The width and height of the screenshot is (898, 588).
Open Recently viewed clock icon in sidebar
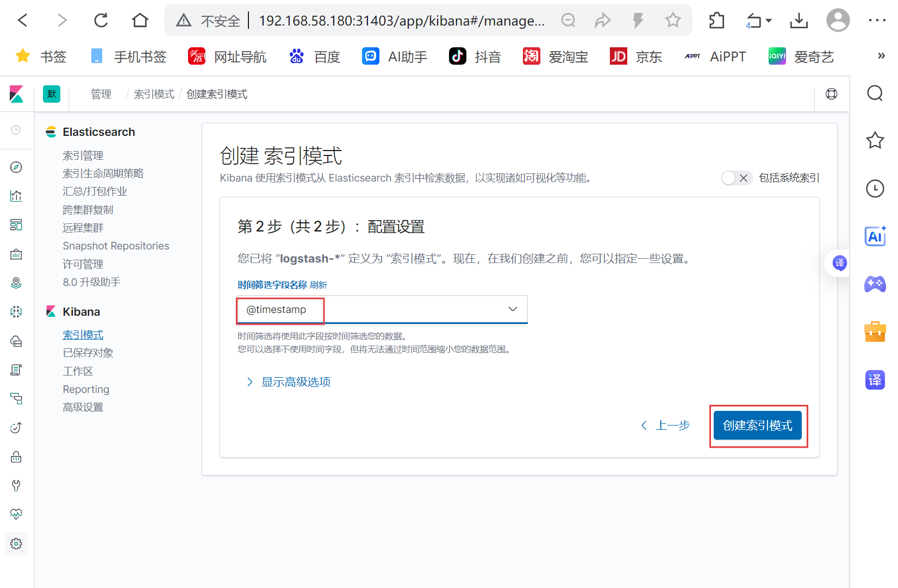(16, 130)
